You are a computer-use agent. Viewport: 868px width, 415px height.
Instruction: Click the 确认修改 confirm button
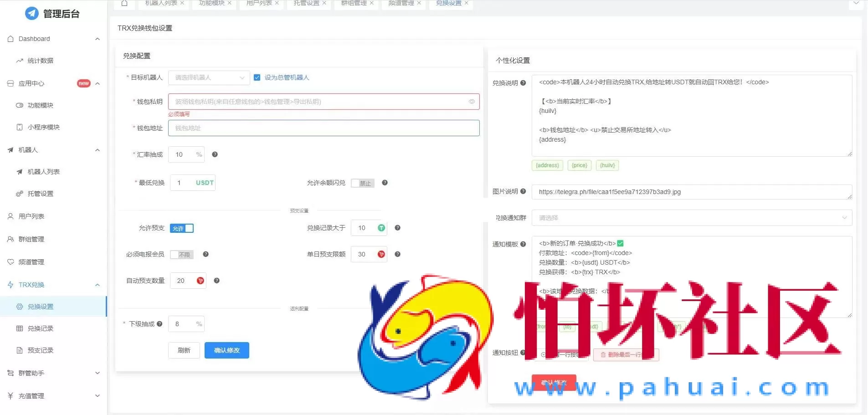[x=226, y=350]
